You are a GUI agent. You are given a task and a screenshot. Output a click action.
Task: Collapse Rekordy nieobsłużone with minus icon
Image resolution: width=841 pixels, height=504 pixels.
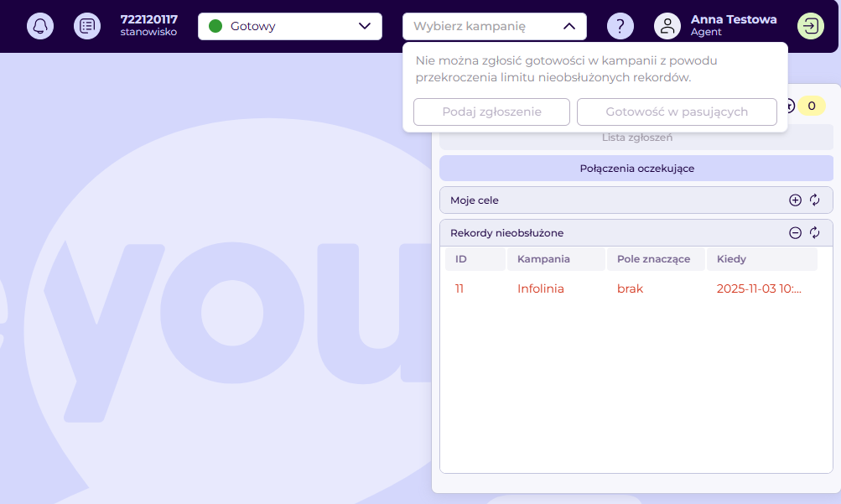(x=796, y=232)
